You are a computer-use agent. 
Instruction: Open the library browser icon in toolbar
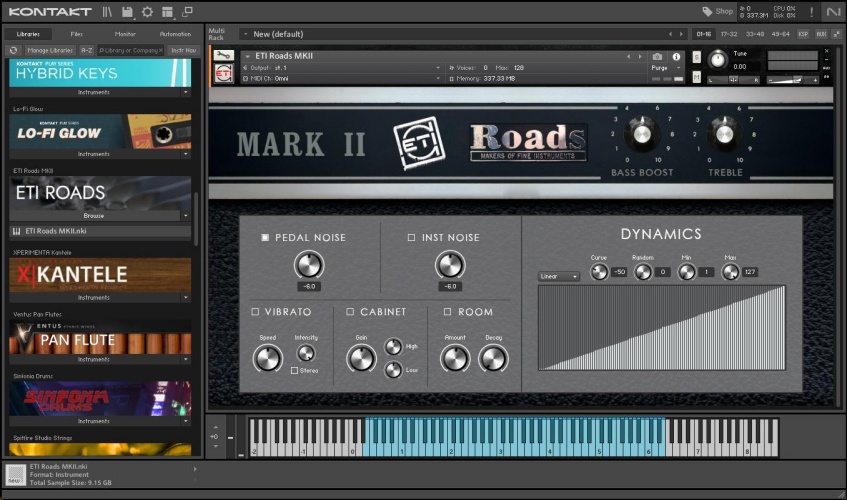click(x=107, y=12)
